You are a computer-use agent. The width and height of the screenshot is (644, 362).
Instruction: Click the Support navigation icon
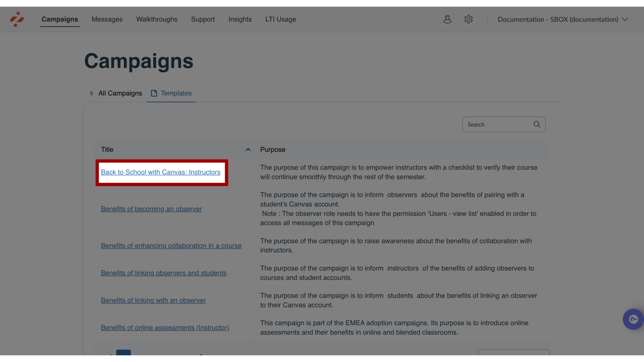click(x=202, y=19)
